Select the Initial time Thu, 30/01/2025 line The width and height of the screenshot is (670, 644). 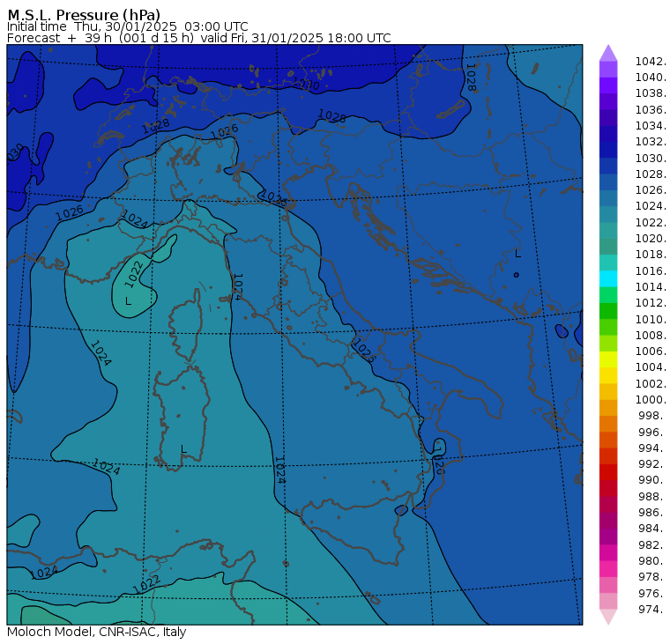(127, 26)
